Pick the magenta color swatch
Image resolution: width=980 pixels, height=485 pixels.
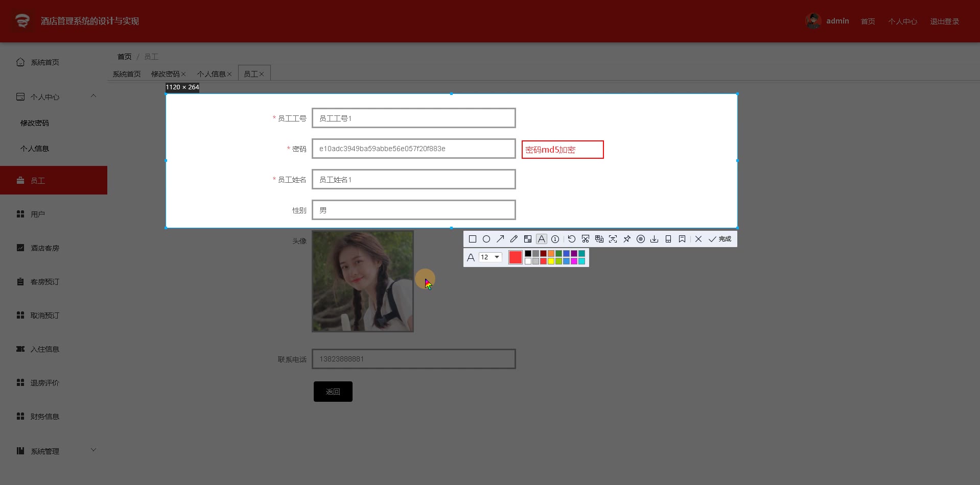[574, 261]
